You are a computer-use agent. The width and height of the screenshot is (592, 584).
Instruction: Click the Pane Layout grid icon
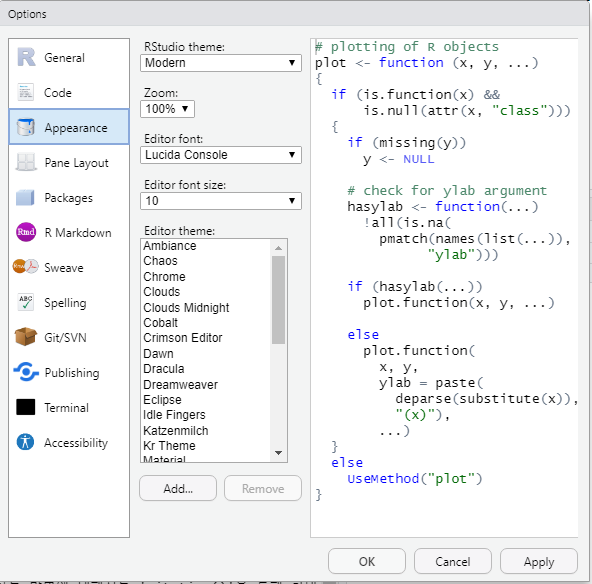point(26,162)
